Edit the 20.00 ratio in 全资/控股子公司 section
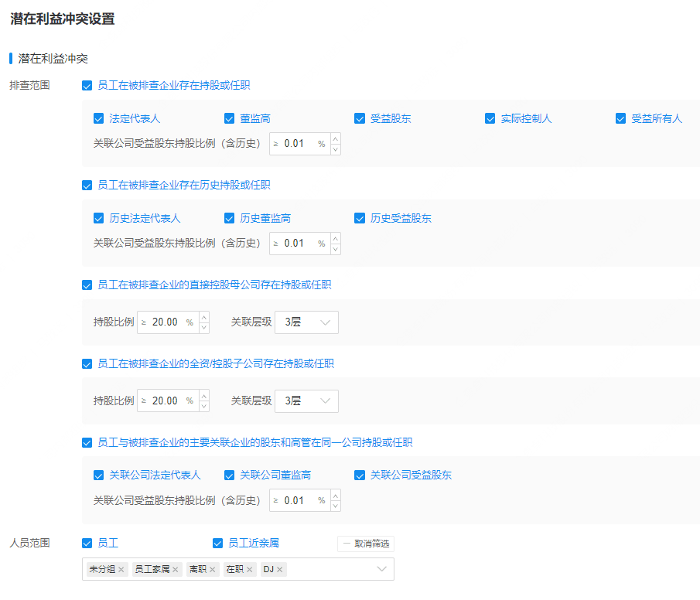Viewport: 700px width, 600px height. click(x=165, y=401)
